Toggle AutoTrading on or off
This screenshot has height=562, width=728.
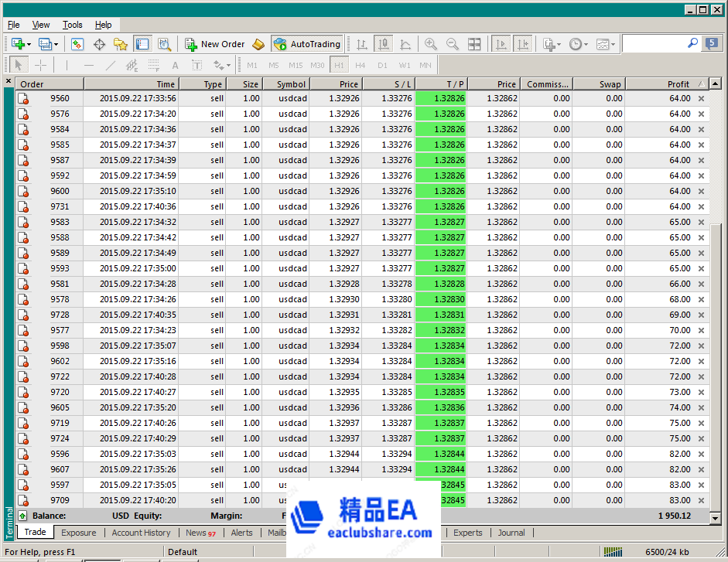(306, 44)
